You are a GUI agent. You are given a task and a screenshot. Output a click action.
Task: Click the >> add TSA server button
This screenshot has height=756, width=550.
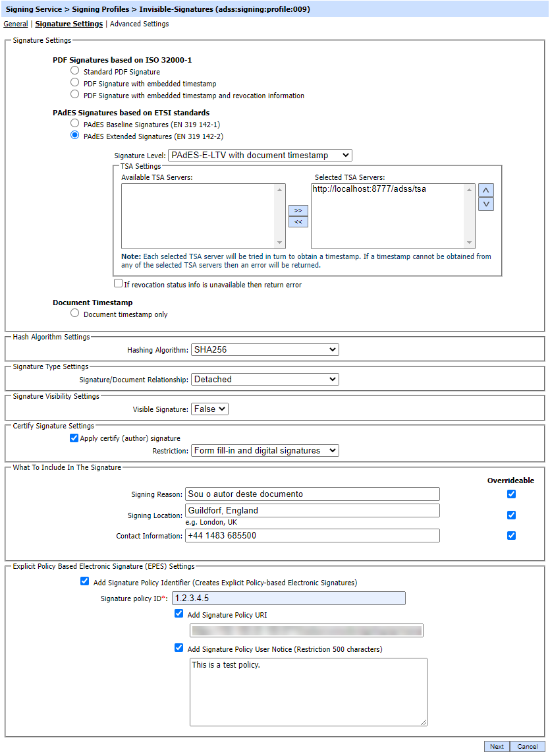click(298, 210)
